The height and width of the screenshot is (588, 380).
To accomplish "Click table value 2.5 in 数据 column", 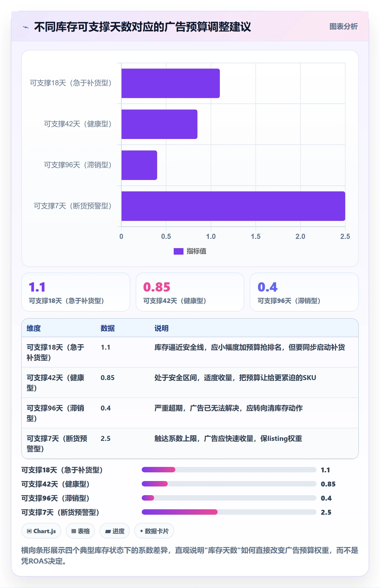I will pyautogui.click(x=106, y=438).
